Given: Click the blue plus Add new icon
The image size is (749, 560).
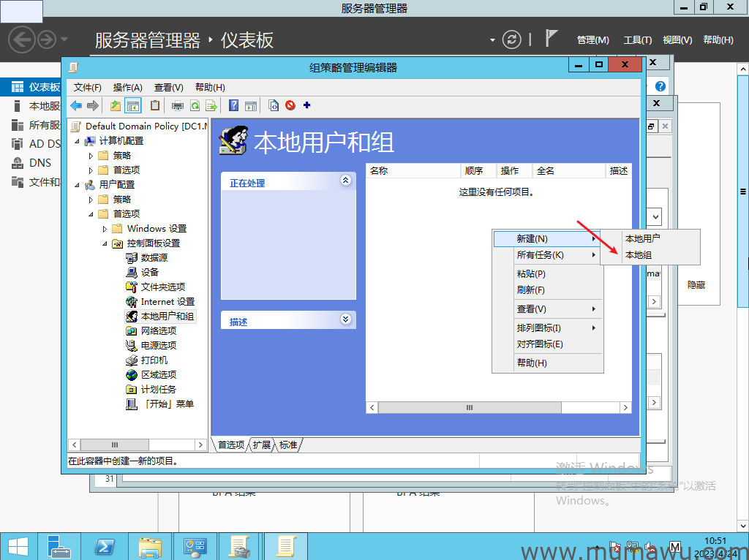Looking at the screenshot, I should [x=306, y=105].
